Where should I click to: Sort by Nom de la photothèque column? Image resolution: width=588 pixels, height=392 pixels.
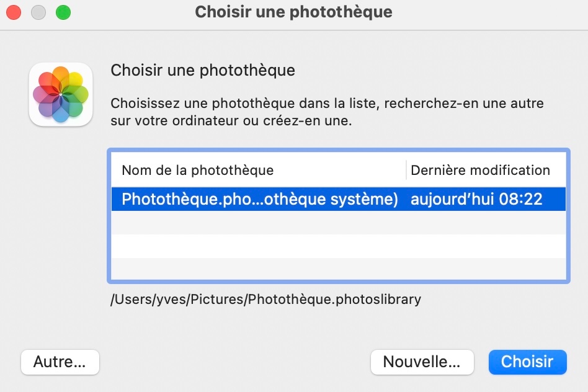point(197,170)
